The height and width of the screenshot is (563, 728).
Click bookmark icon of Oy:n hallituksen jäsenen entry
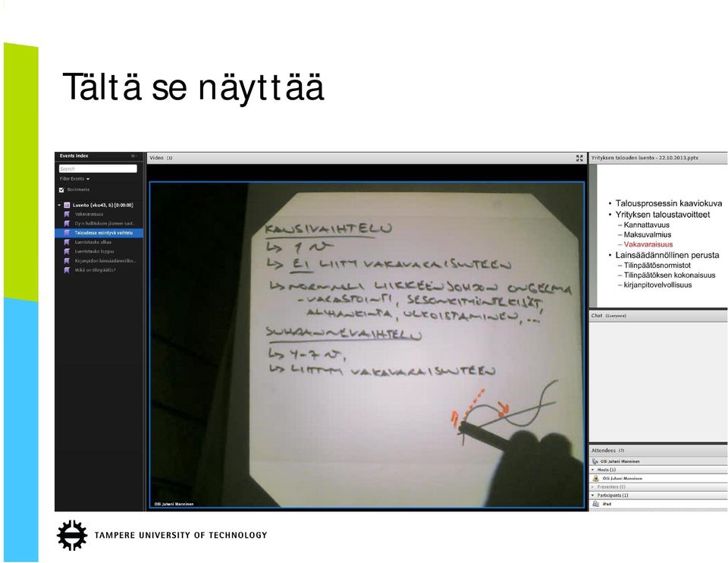click(67, 223)
